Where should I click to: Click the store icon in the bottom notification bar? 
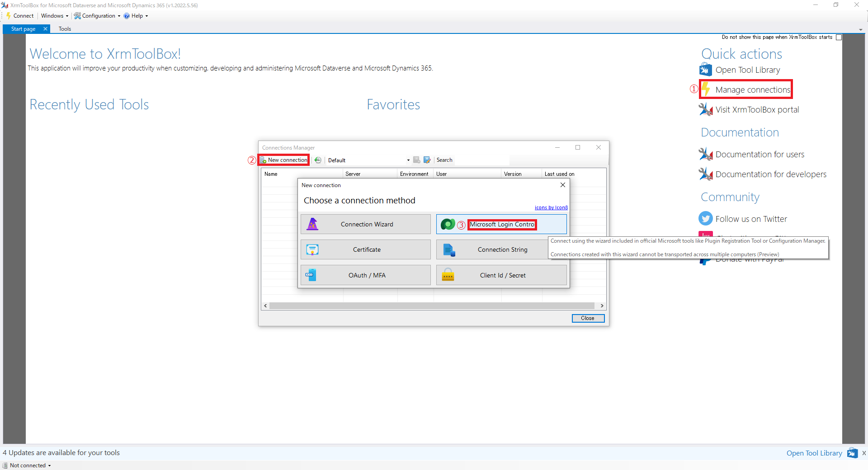click(x=853, y=453)
